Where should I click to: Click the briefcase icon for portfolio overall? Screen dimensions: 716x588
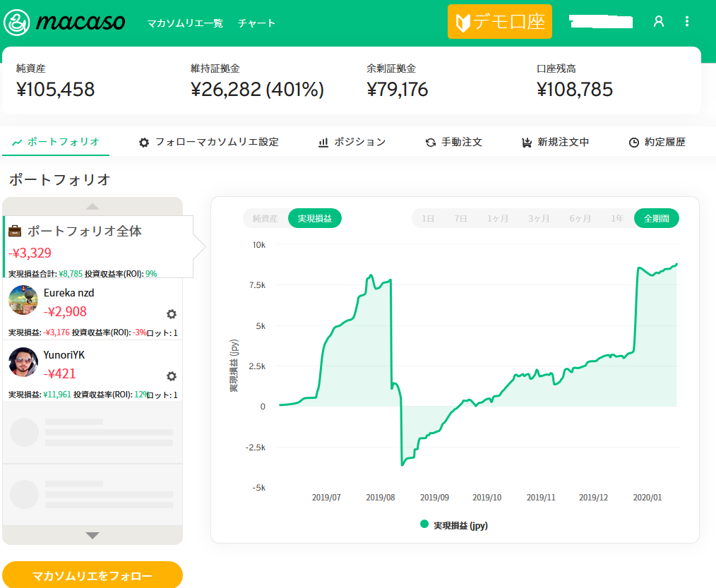[15, 232]
